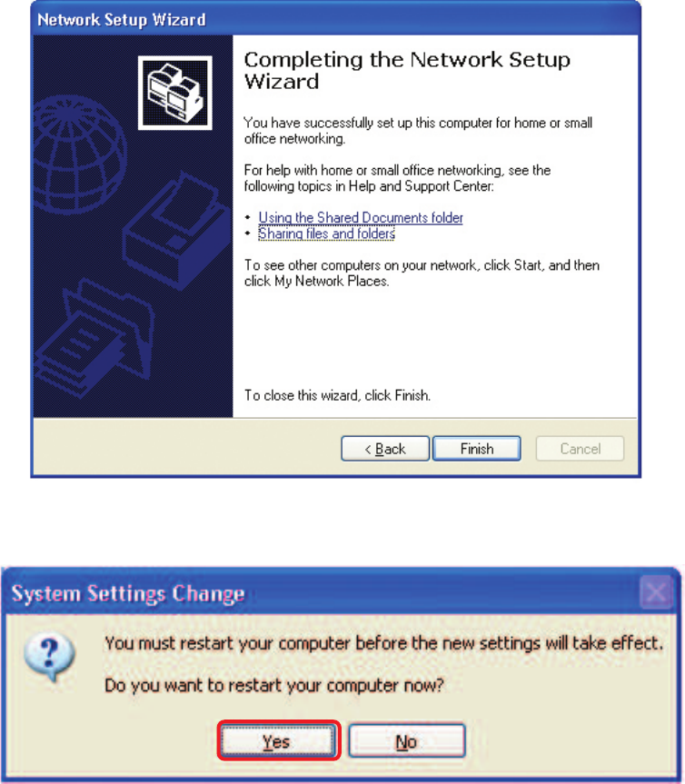
Task: Finish the Network Setup Wizard
Action: [x=476, y=449]
